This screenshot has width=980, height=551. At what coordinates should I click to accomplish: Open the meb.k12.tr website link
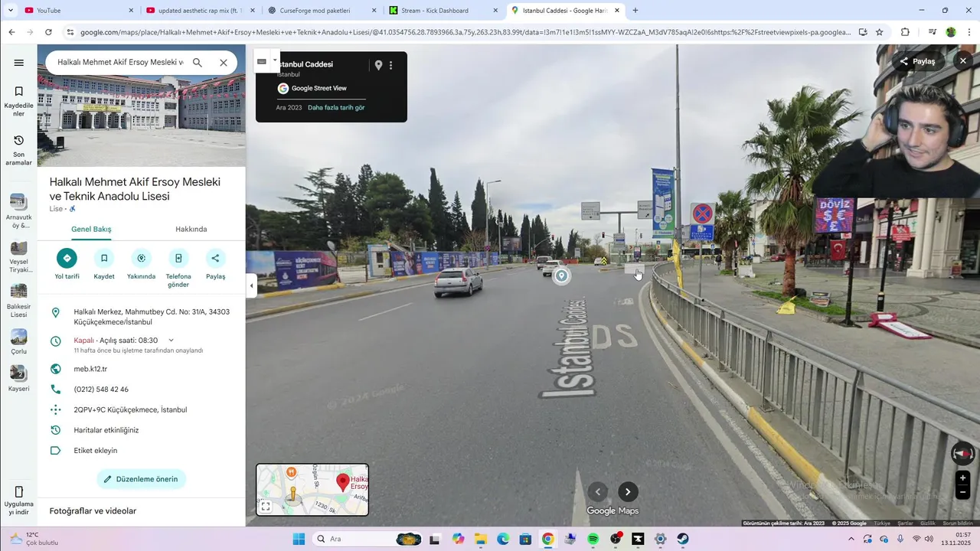coord(90,369)
